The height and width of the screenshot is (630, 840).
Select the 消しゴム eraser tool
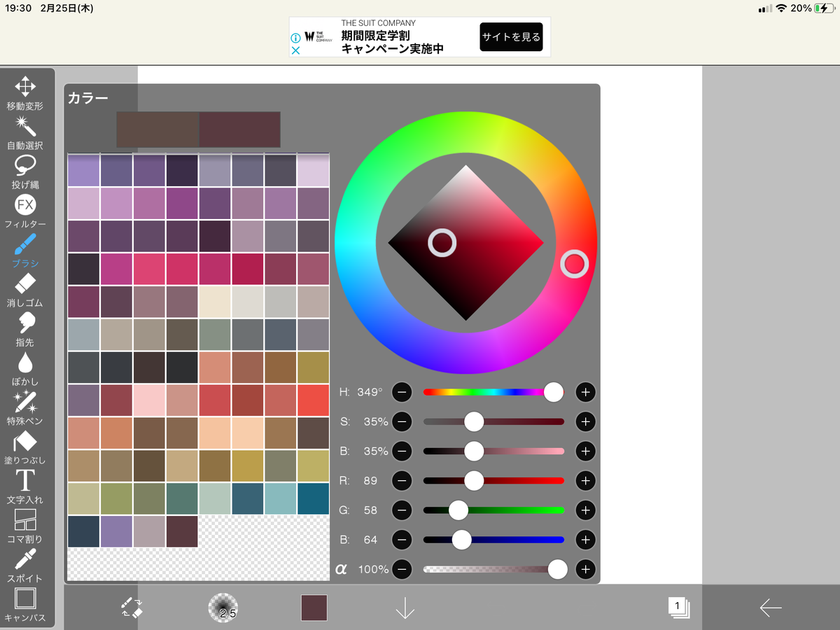coord(25,290)
